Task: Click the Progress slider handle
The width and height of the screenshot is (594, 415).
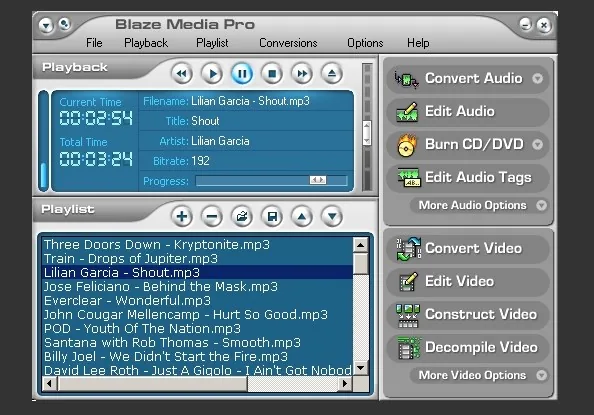Action: [317, 180]
